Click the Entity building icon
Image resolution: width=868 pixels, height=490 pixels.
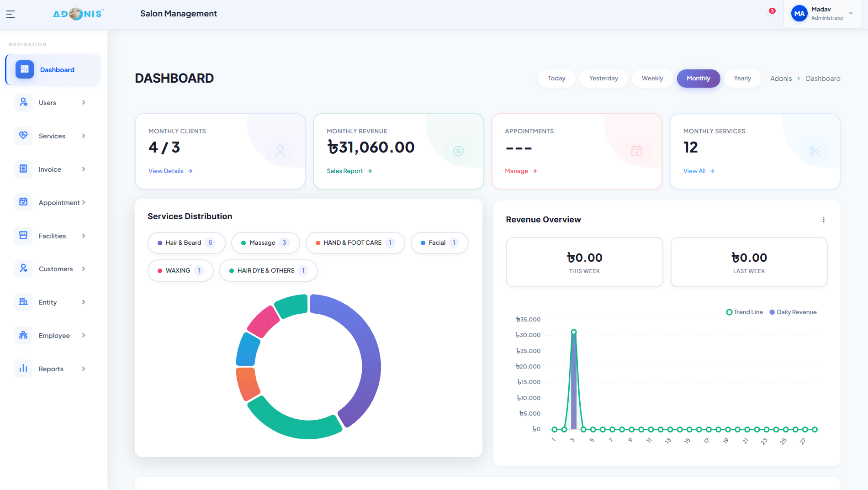coord(24,302)
